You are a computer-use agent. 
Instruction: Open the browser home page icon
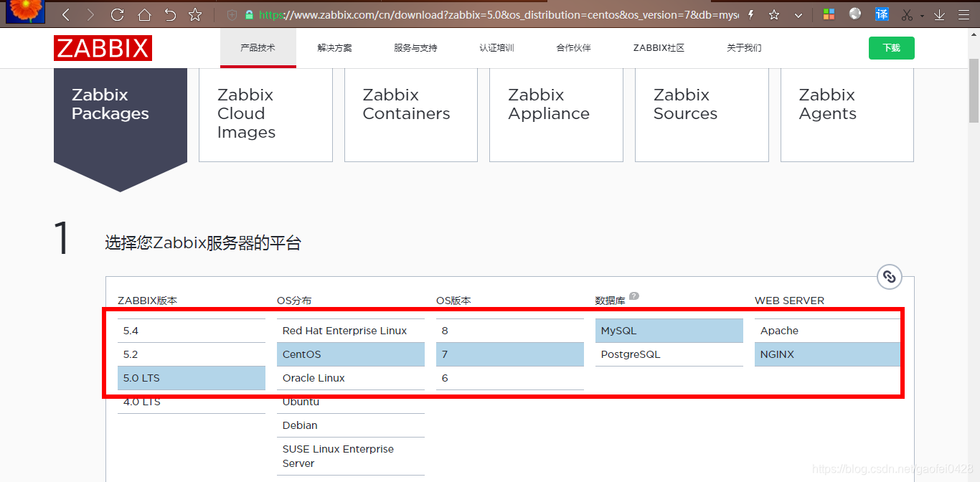click(x=144, y=14)
